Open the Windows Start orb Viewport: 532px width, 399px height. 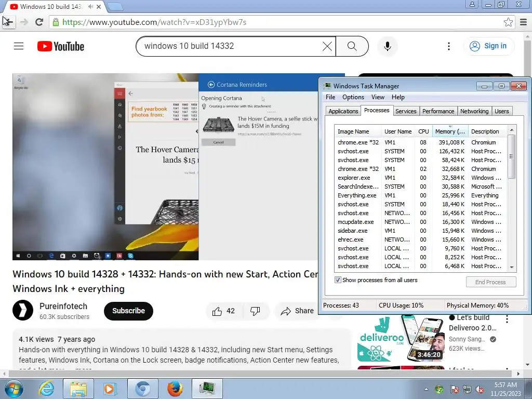pos(14,389)
